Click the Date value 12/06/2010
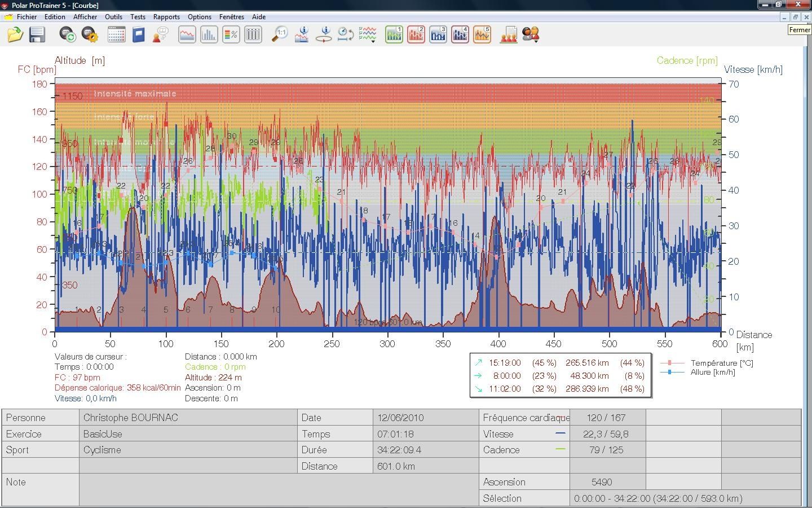The image size is (812, 508). point(426,418)
